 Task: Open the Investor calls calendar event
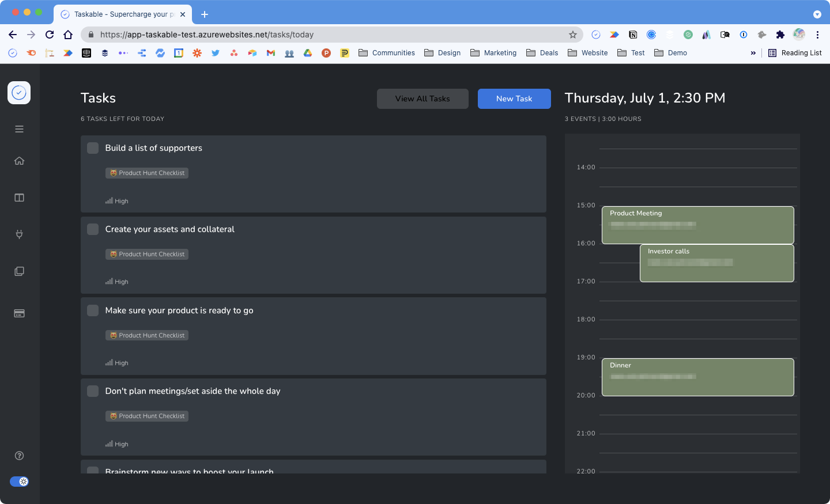pos(717,263)
